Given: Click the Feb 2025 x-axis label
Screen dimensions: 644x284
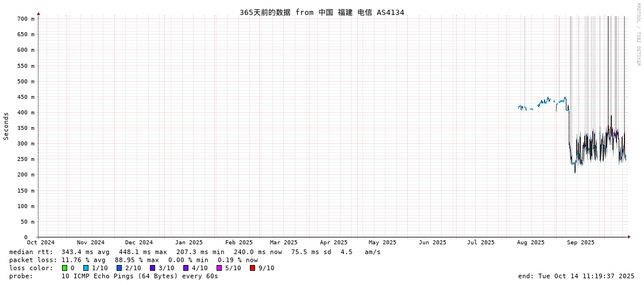Looking at the screenshot, I should 239,243.
